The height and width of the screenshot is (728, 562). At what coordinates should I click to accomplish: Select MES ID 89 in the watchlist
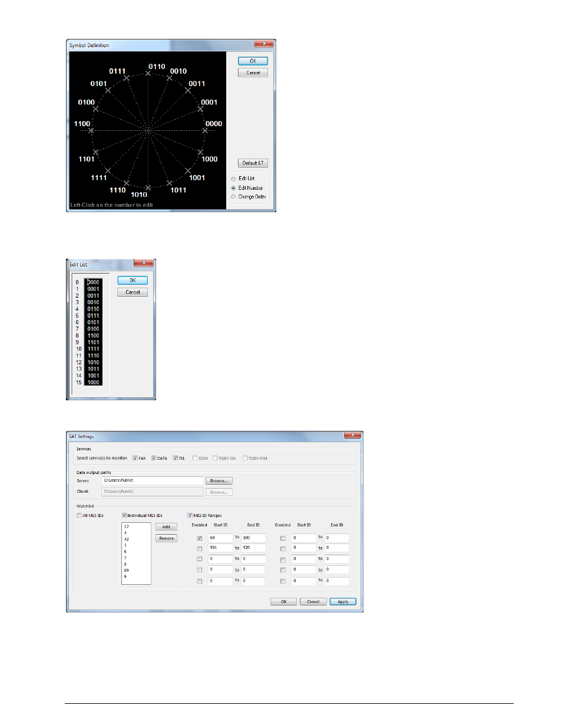pyautogui.click(x=127, y=570)
